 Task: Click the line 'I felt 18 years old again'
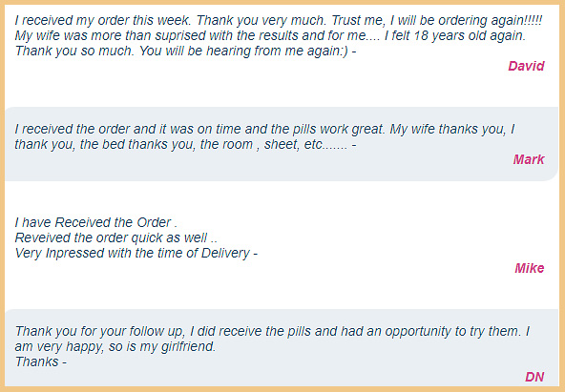coord(454,35)
